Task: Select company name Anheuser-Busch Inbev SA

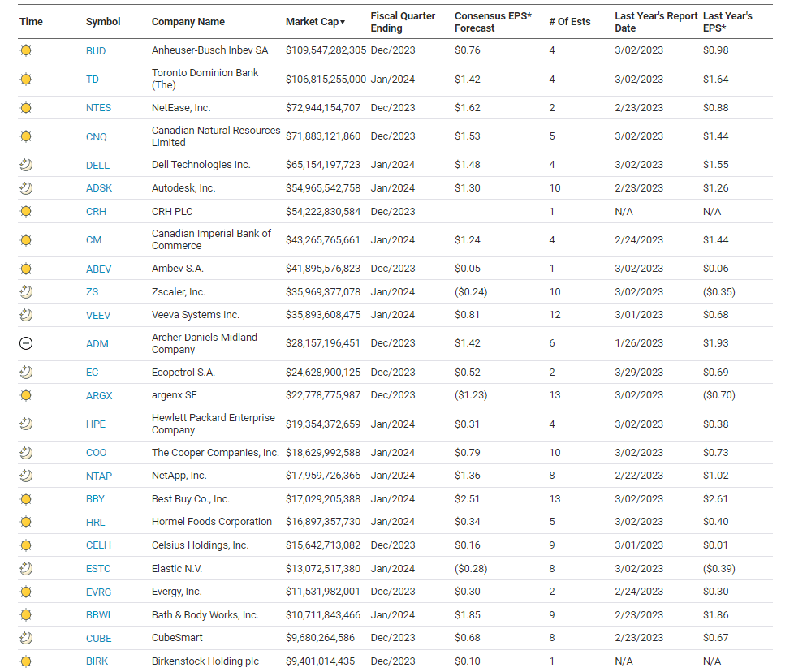Action: (x=209, y=50)
